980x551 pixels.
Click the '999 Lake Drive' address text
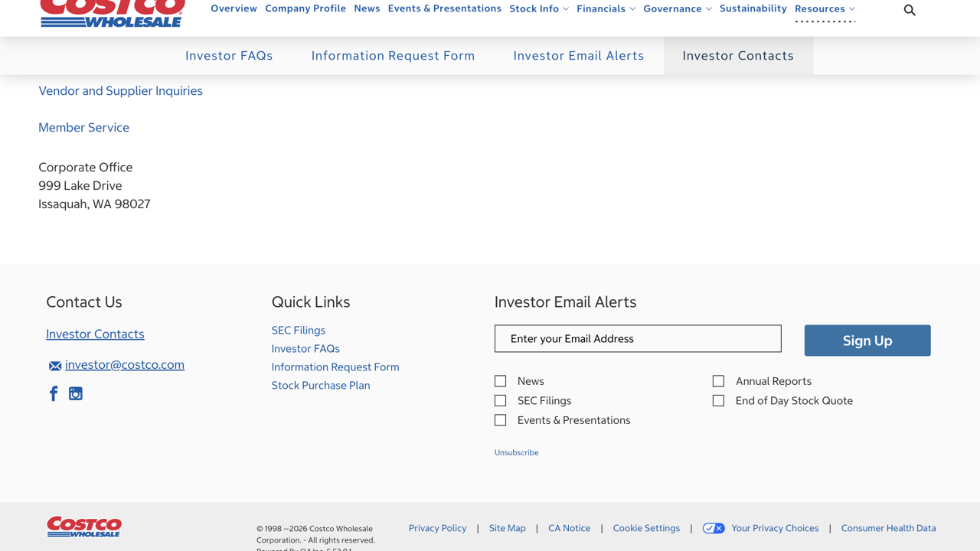(80, 186)
